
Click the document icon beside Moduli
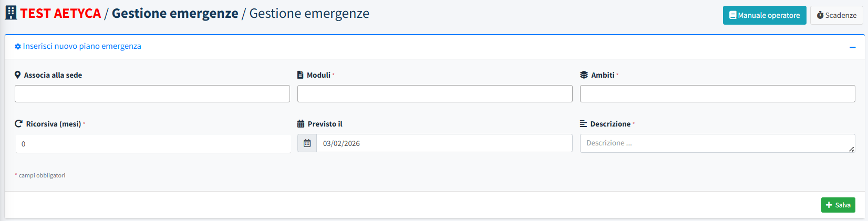pyautogui.click(x=301, y=75)
